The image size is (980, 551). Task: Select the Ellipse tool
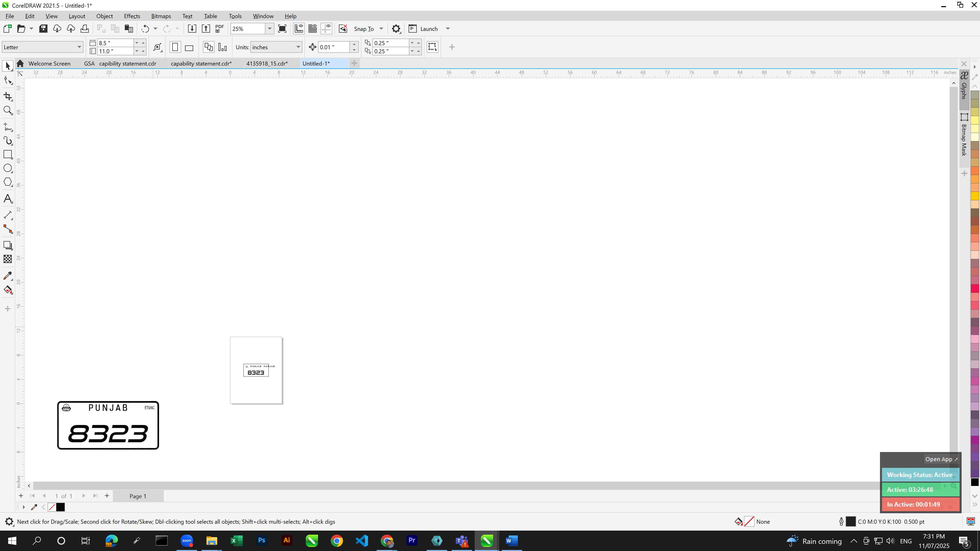[x=8, y=168]
